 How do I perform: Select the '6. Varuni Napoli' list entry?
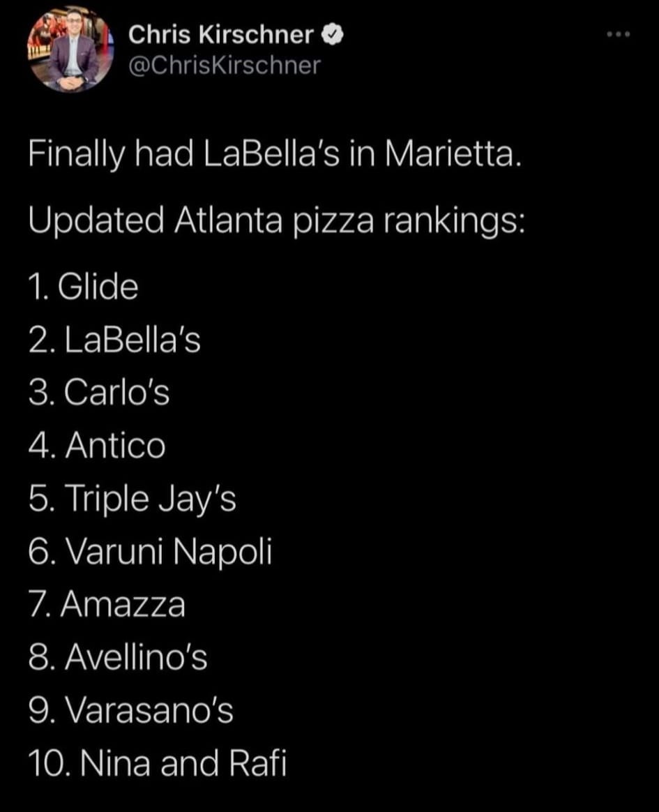150,552
